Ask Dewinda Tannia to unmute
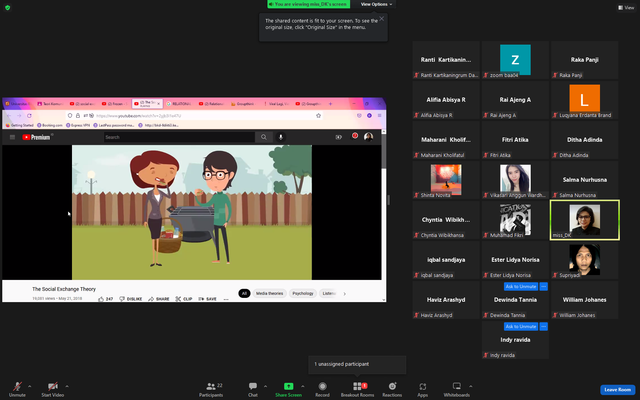640x400 pixels. (521, 287)
